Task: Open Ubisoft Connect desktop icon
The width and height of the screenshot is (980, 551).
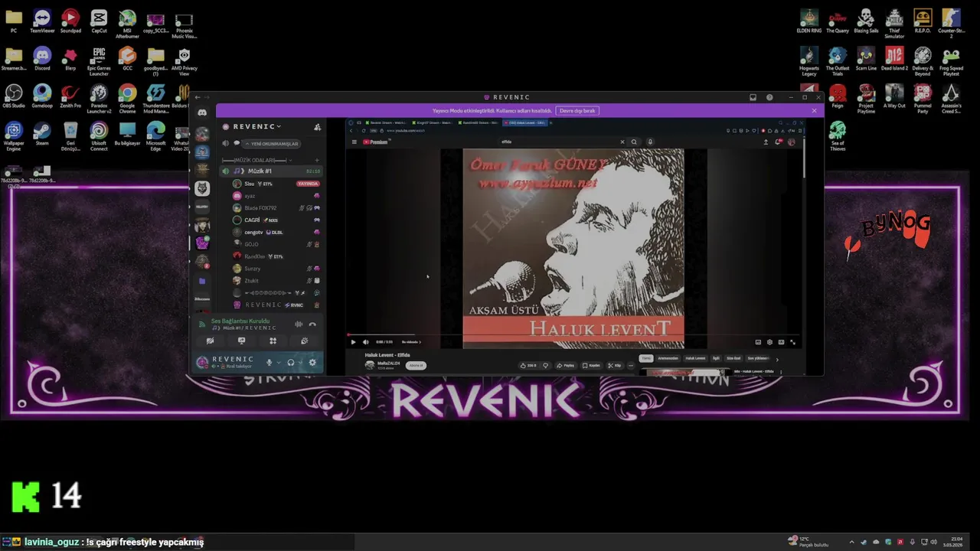Action: tap(99, 135)
